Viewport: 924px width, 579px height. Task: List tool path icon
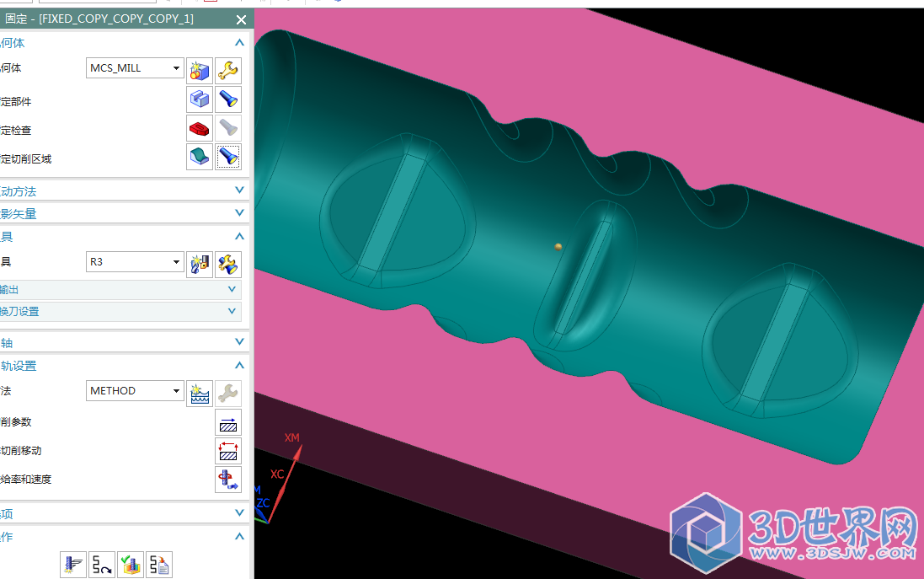click(x=159, y=565)
